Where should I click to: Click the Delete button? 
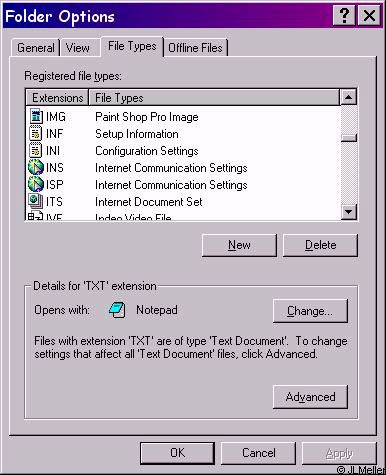point(320,245)
